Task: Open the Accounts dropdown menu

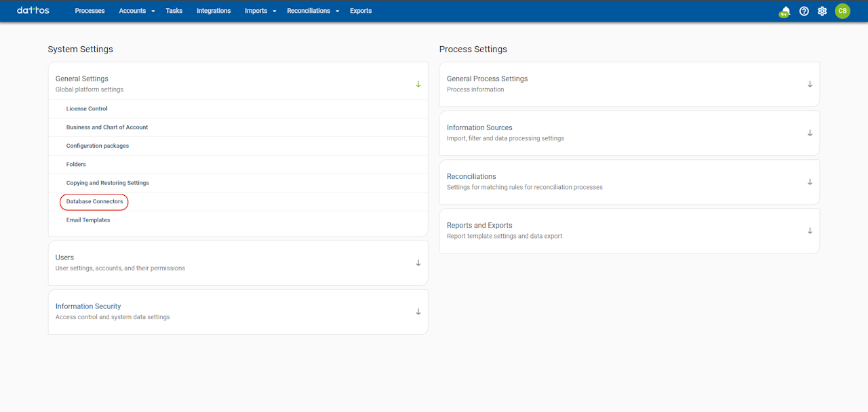Action: [x=136, y=11]
